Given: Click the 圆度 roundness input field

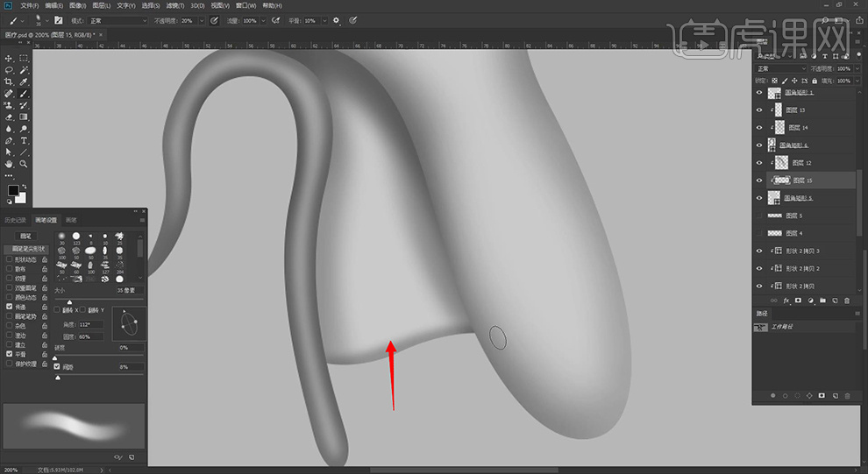Looking at the screenshot, I should click(x=90, y=336).
